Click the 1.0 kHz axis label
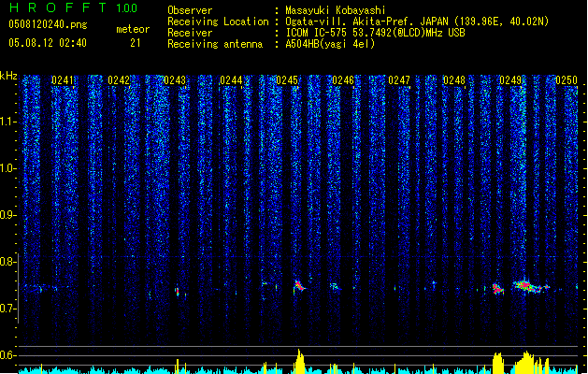Screen dimensions: 588x374 click(8, 168)
